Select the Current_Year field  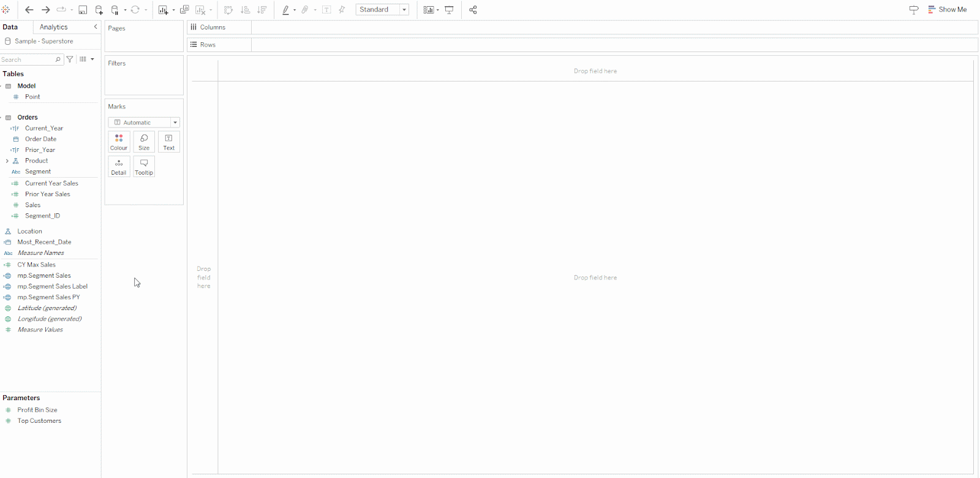[x=44, y=128]
